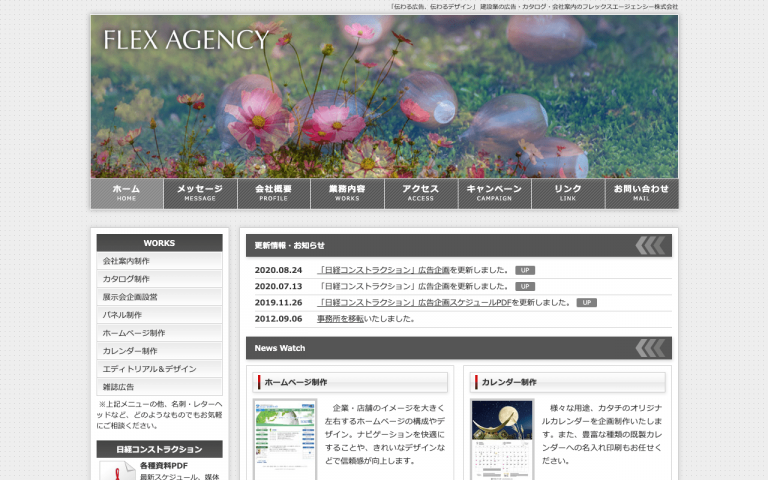The image size is (768, 480).
Task: Open the お問い合わせ MAIL nav tab
Action: click(x=642, y=193)
